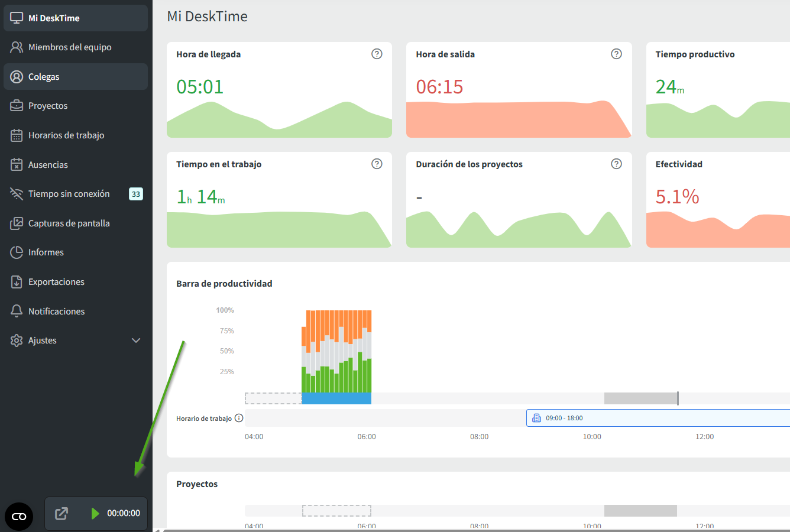Go to Colegas section
The width and height of the screenshot is (790, 532).
(44, 77)
